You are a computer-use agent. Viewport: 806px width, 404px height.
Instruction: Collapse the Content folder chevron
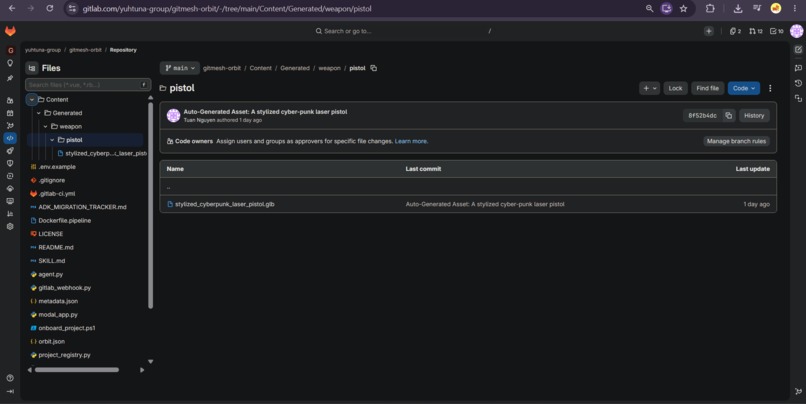(x=32, y=100)
